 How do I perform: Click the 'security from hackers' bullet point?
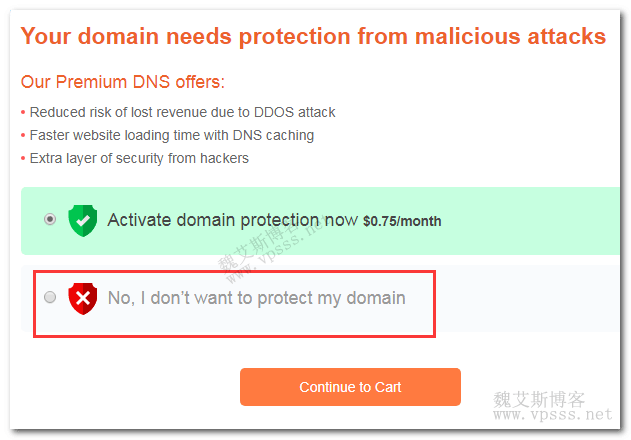(x=139, y=158)
